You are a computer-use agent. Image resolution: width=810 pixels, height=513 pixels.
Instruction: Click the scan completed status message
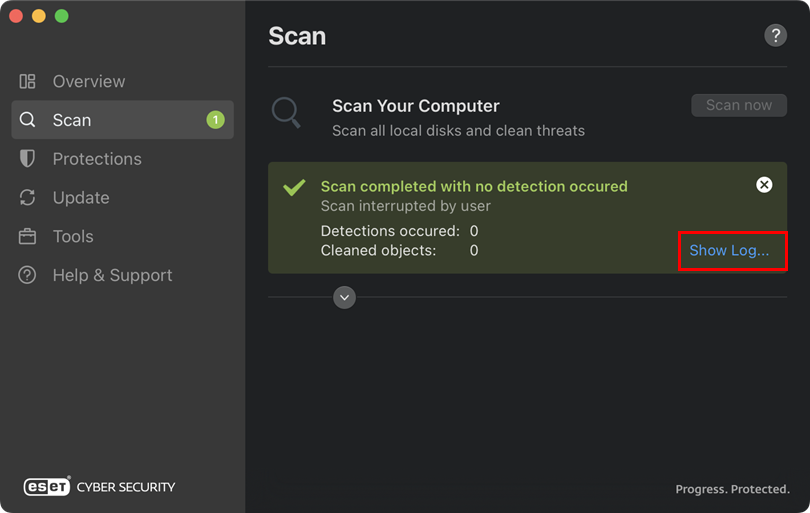[474, 186]
